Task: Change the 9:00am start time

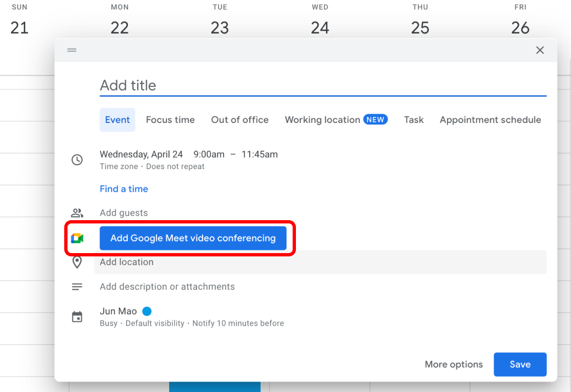Action: click(x=209, y=154)
